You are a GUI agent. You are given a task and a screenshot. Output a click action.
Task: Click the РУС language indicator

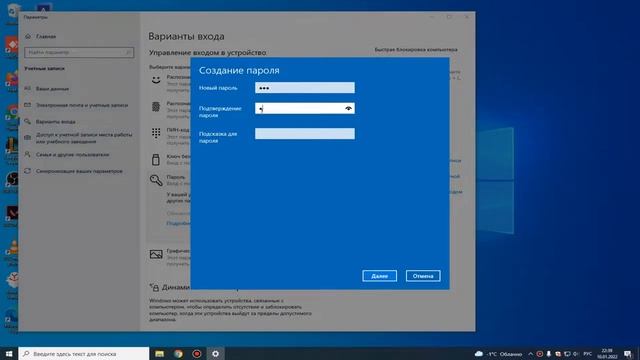point(588,354)
